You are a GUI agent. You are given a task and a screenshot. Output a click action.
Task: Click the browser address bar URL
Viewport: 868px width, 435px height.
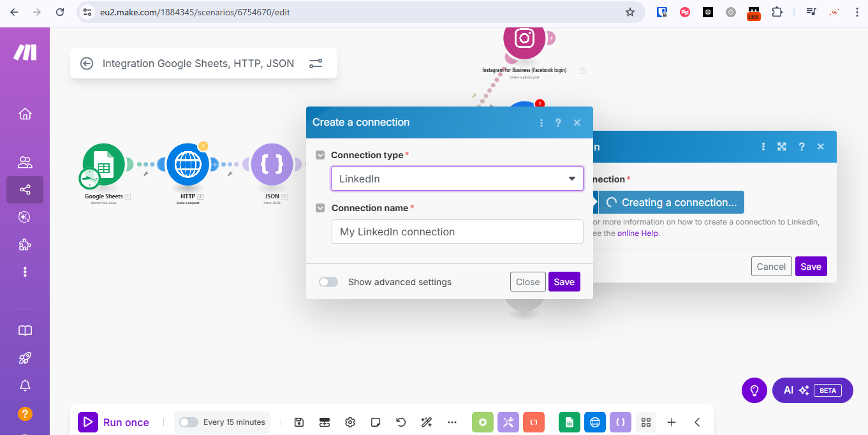(x=195, y=12)
